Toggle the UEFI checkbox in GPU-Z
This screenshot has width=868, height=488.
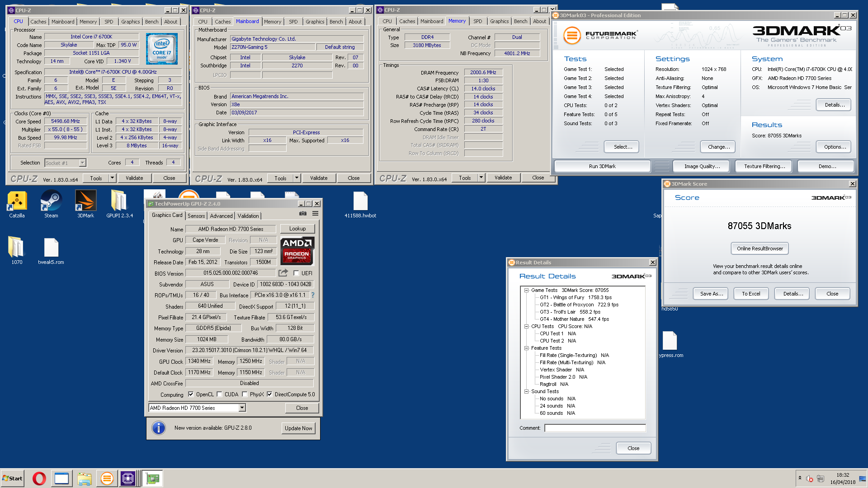[x=296, y=273]
